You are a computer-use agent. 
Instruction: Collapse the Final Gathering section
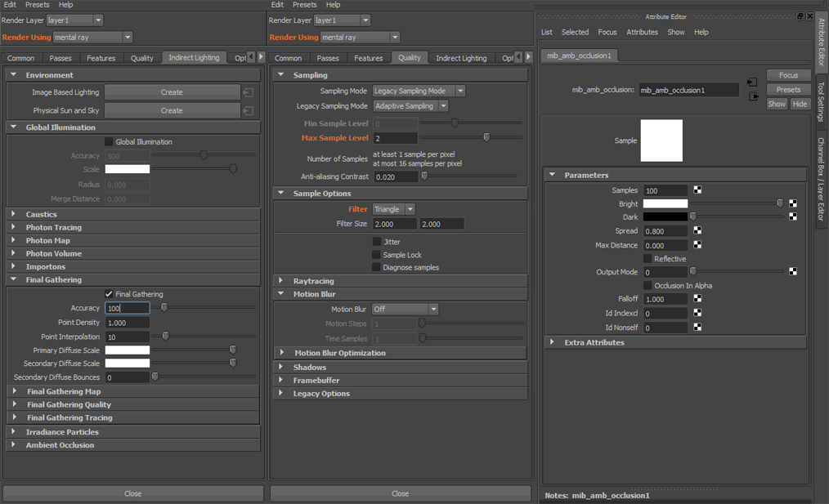14,279
